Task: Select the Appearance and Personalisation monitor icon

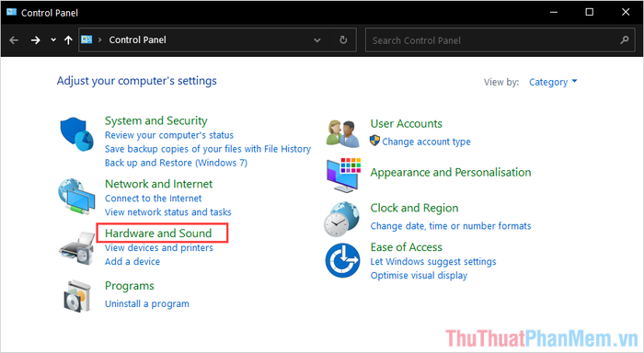Action: [x=343, y=175]
